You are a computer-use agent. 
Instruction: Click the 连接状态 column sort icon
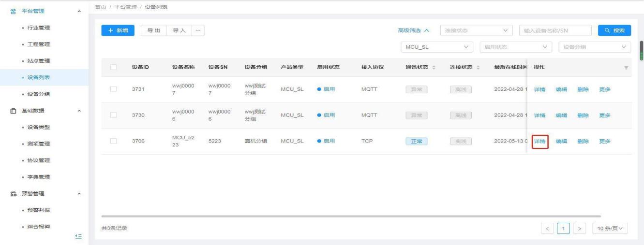[478, 67]
